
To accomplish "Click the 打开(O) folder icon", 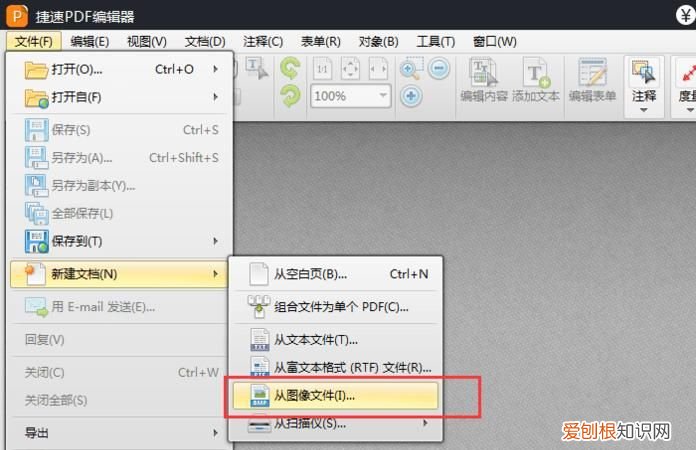I will click(36, 70).
